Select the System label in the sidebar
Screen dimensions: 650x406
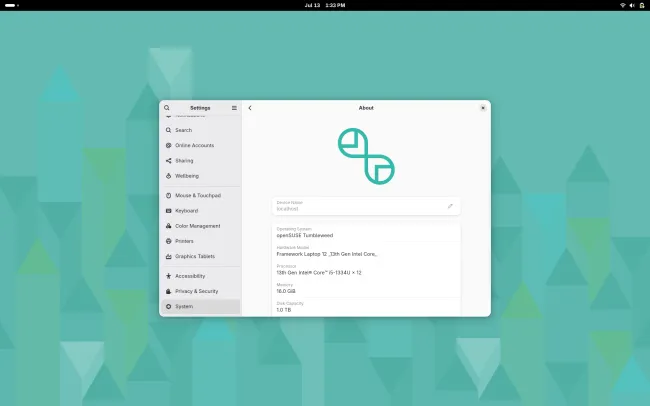[184, 306]
